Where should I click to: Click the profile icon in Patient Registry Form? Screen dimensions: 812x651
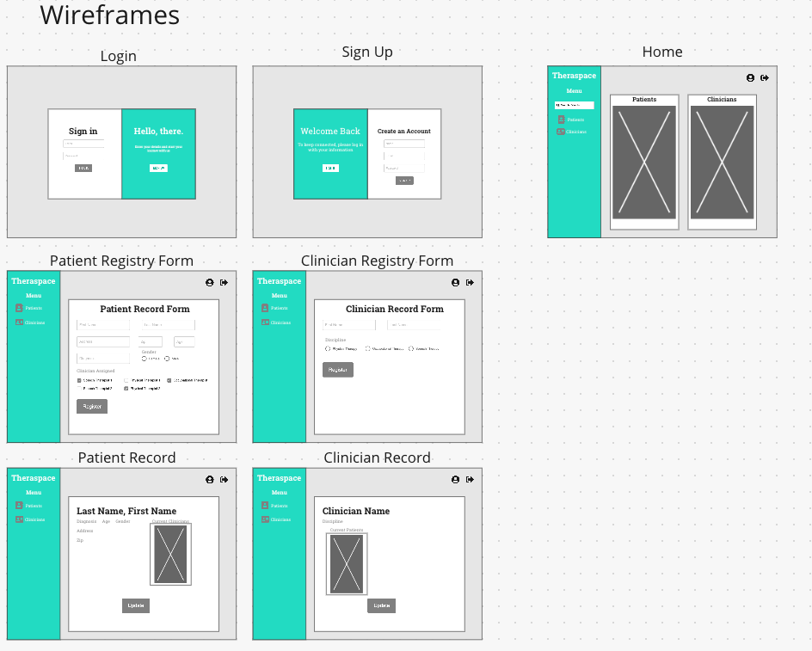click(210, 282)
